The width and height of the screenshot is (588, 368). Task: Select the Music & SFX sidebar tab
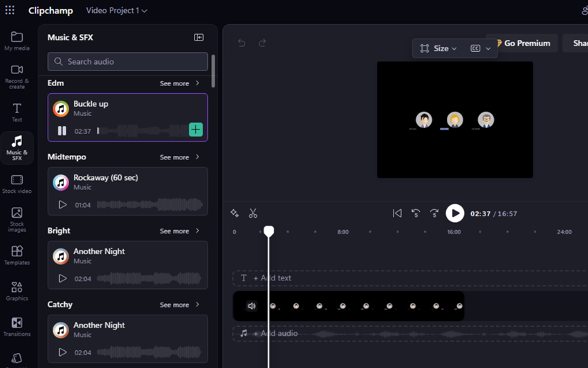(x=17, y=148)
